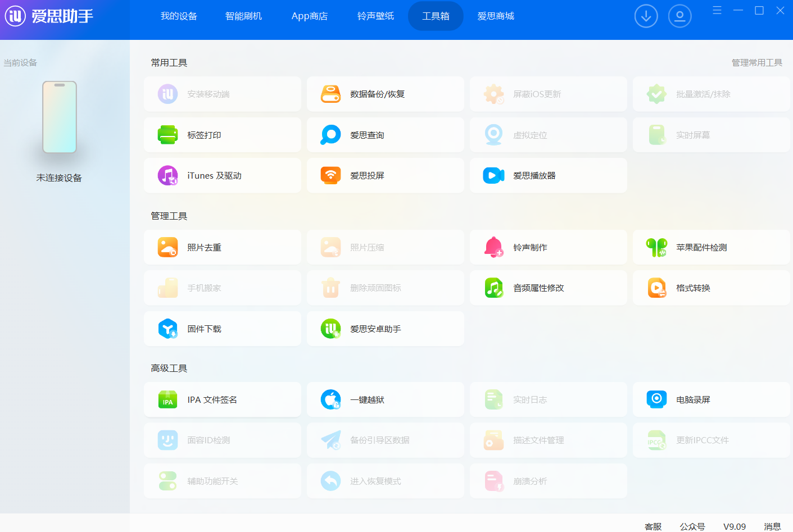The width and height of the screenshot is (793, 532).
Task: Open 客服 in the status bar
Action: (653, 526)
